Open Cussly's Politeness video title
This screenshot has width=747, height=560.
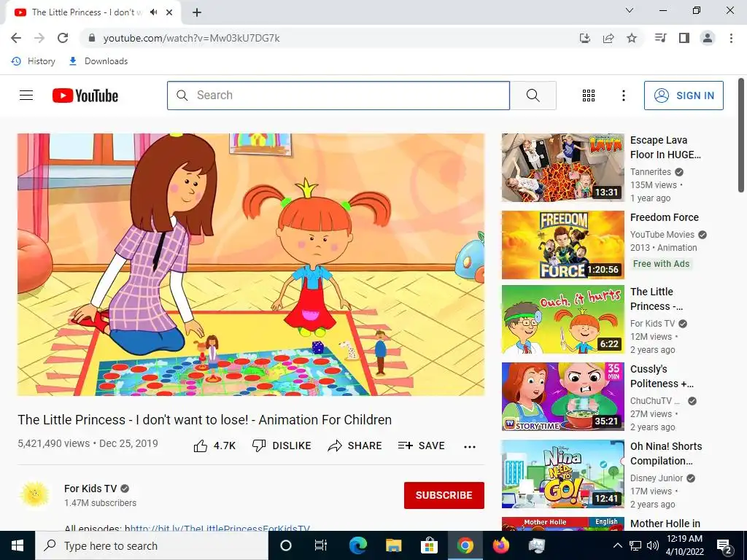point(662,377)
